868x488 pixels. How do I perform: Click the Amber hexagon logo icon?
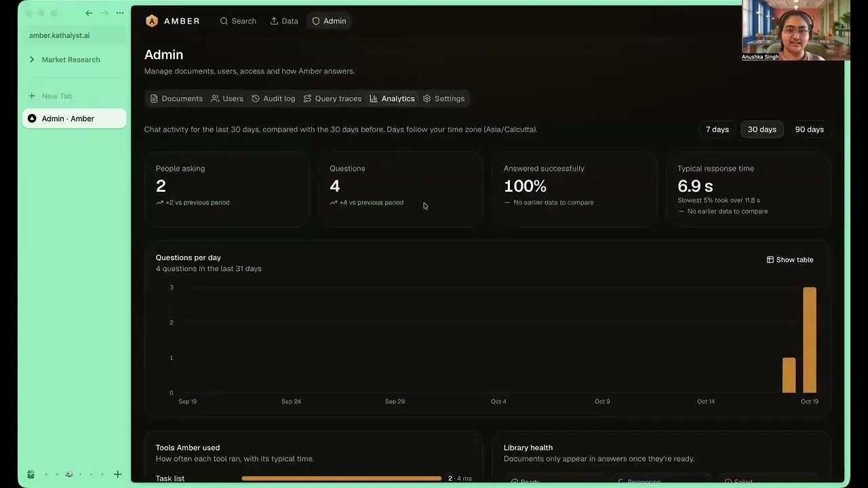pos(152,21)
